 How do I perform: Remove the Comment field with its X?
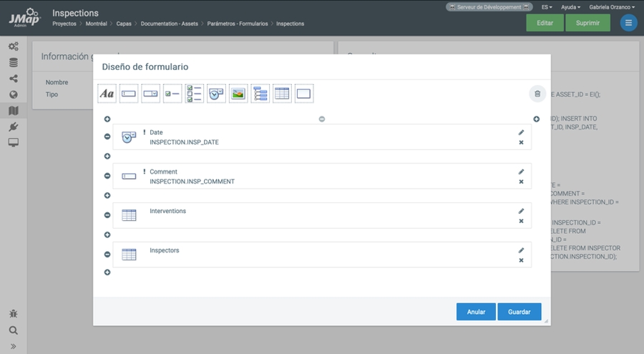pos(521,182)
